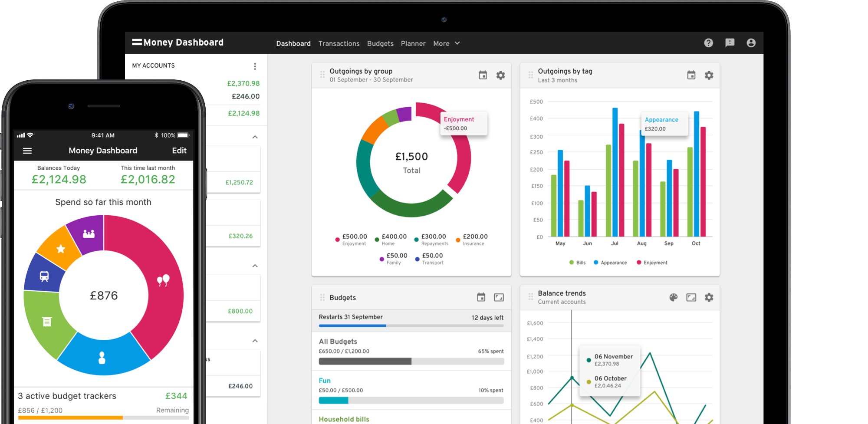The width and height of the screenshot is (868, 424).
Task: Open calendar for Outgoings by group
Action: [483, 75]
